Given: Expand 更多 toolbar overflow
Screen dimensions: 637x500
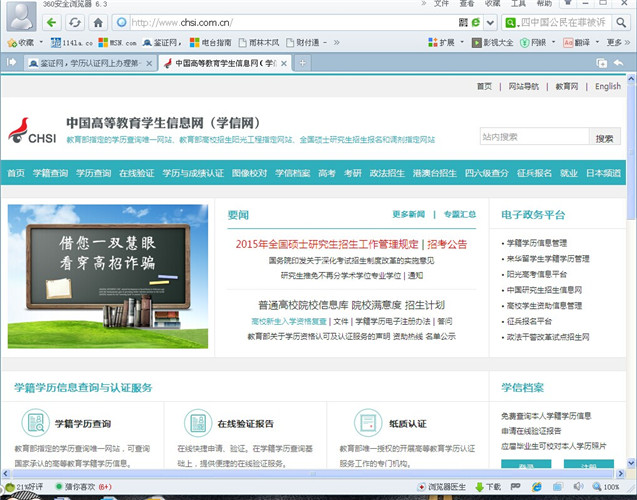Looking at the screenshot, I should click(618, 42).
